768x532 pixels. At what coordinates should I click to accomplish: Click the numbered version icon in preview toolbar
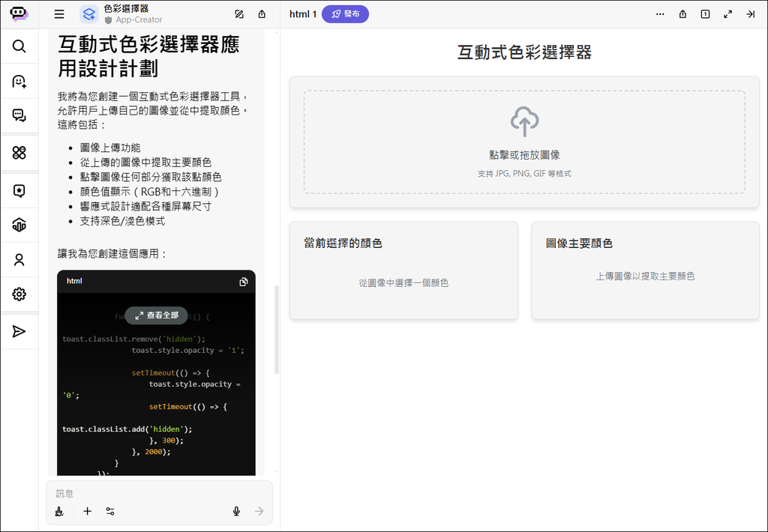coord(705,14)
